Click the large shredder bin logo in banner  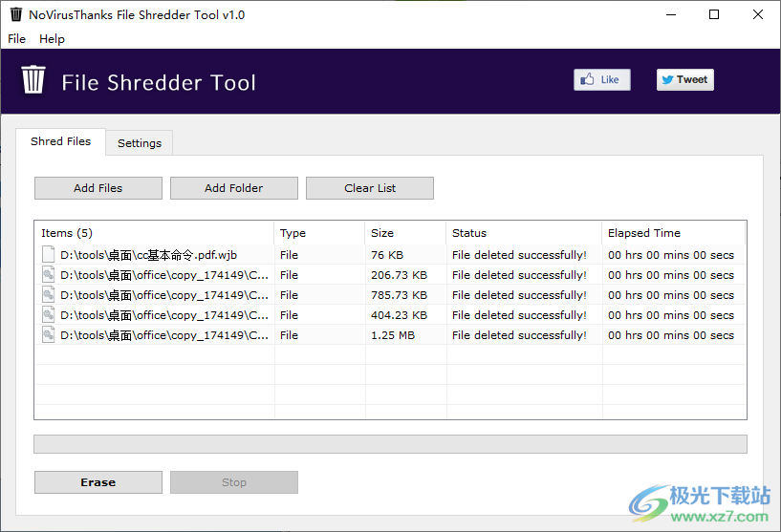tap(33, 79)
